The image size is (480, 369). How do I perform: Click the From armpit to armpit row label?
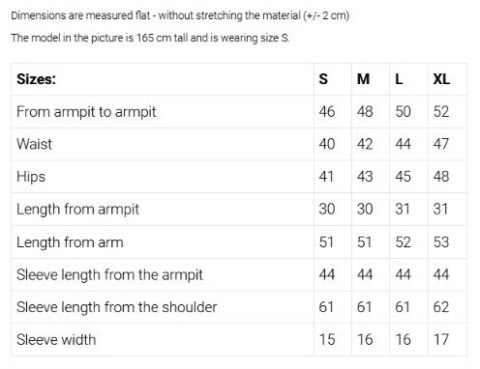86,112
